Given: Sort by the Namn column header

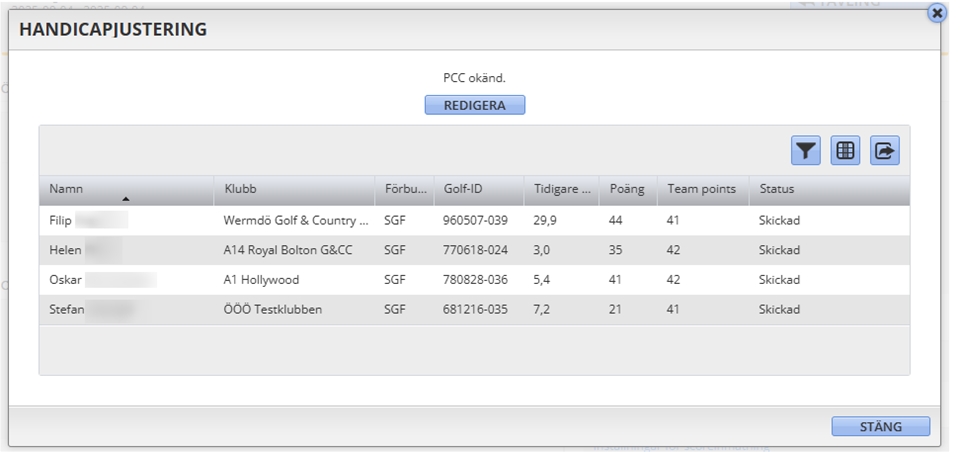Looking at the screenshot, I should pyautogui.click(x=66, y=189).
